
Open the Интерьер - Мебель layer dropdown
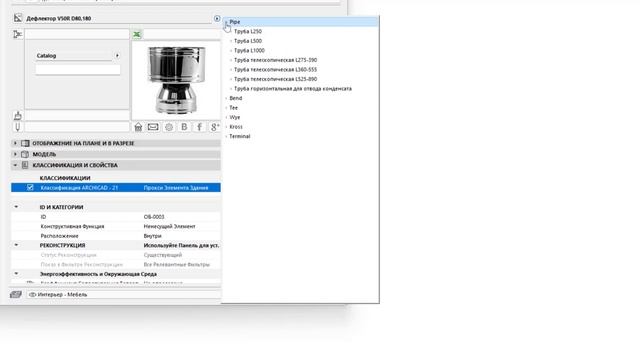click(124, 294)
